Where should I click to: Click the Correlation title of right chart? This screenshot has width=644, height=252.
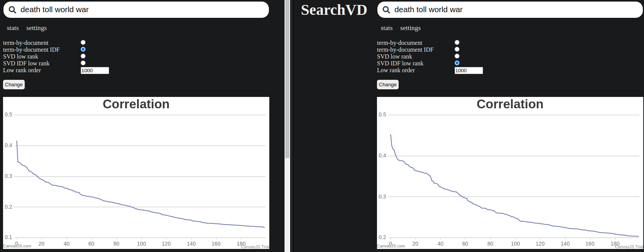[x=510, y=104]
